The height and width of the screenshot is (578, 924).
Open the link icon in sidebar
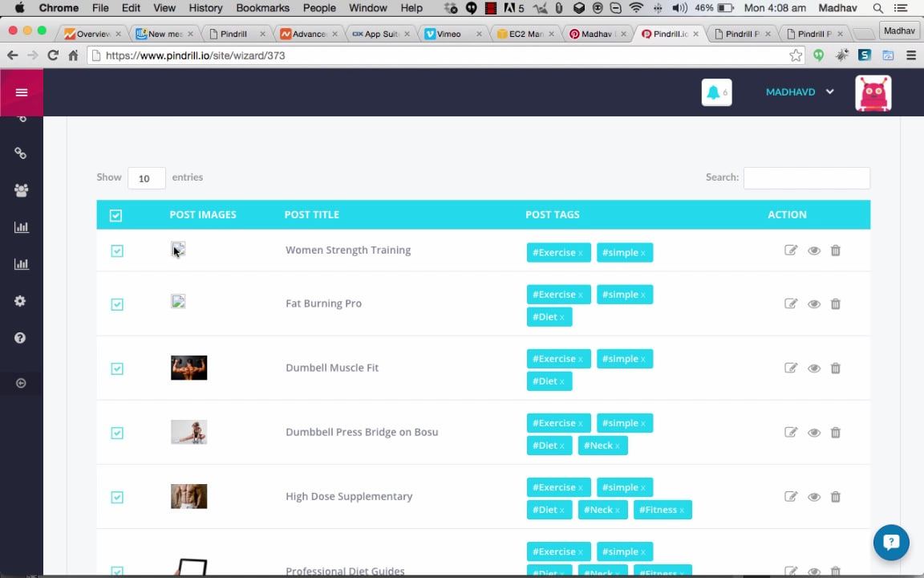click(x=21, y=153)
